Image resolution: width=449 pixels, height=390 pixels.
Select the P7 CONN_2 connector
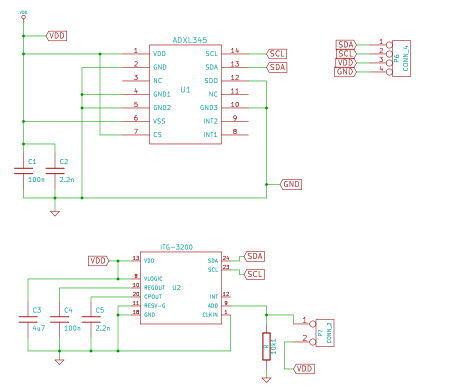tap(325, 333)
